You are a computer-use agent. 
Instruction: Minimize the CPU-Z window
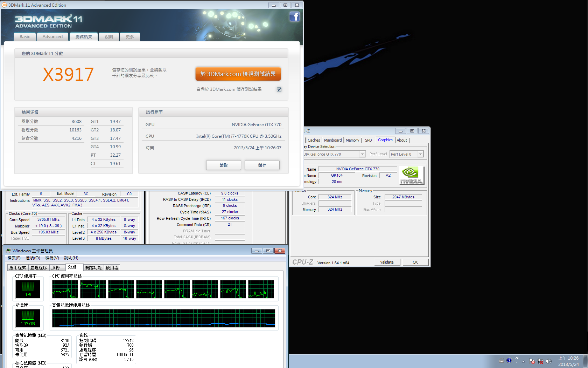400,131
